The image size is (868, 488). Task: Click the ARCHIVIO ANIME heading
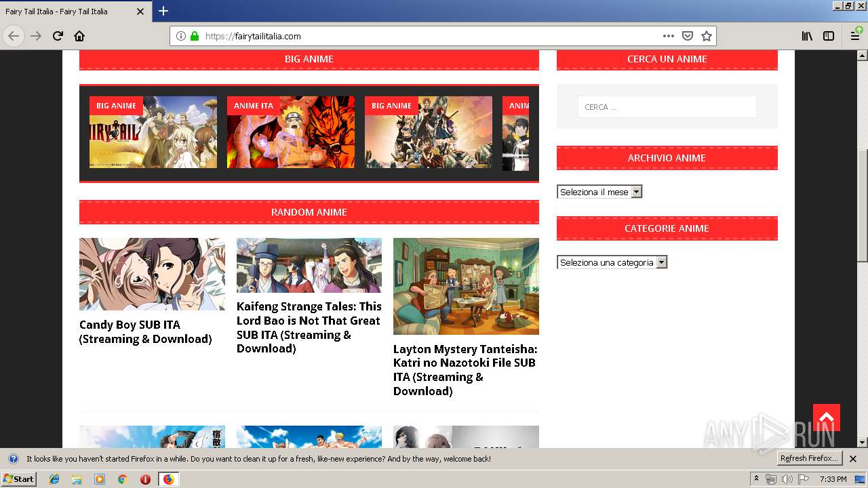(667, 158)
